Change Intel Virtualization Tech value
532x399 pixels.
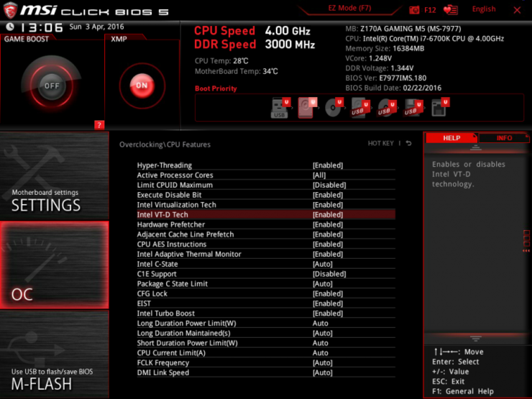pyautogui.click(x=328, y=205)
